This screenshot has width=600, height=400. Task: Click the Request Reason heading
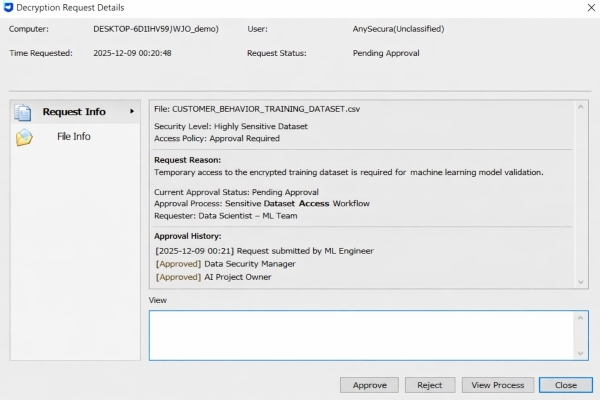pos(188,160)
